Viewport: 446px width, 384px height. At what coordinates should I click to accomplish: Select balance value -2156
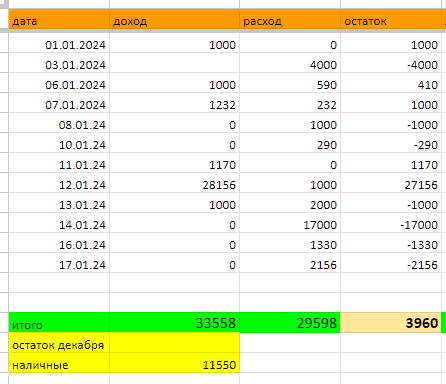[391, 263]
